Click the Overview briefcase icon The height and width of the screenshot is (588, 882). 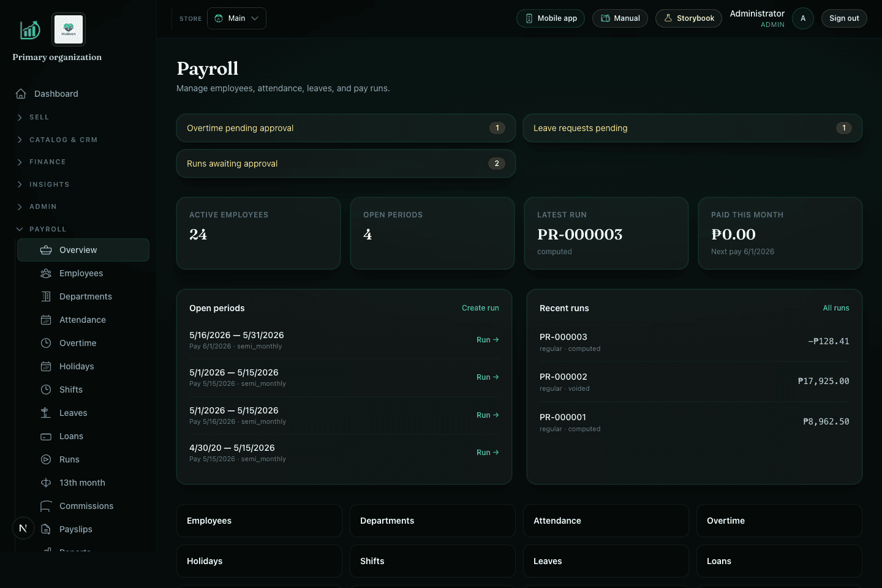[46, 250]
